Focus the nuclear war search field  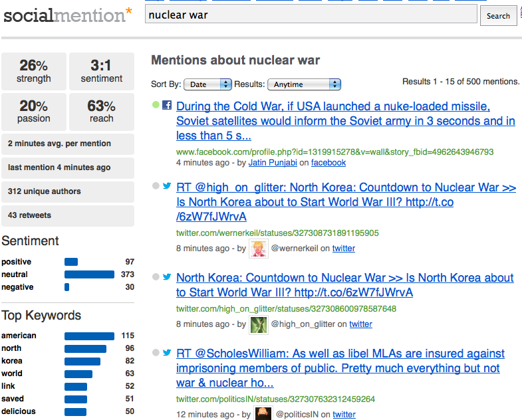click(311, 15)
